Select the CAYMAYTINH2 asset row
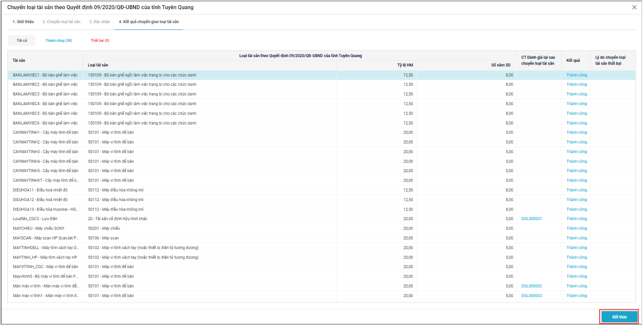The image size is (644, 326). point(322,142)
